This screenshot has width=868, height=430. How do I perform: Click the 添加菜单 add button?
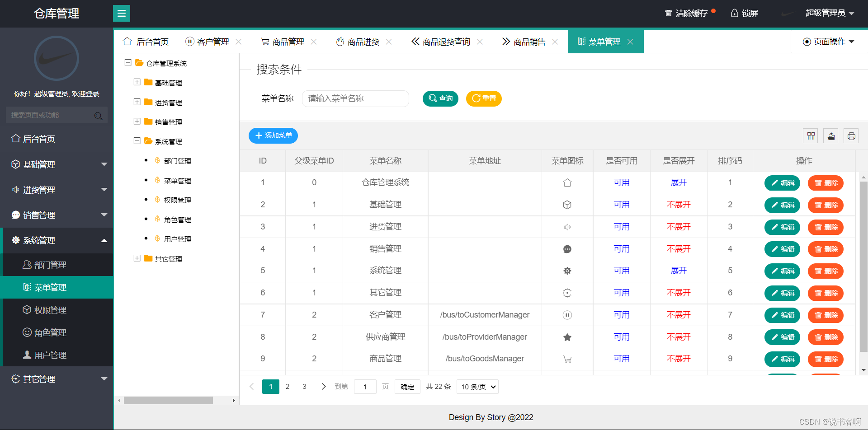coord(273,136)
